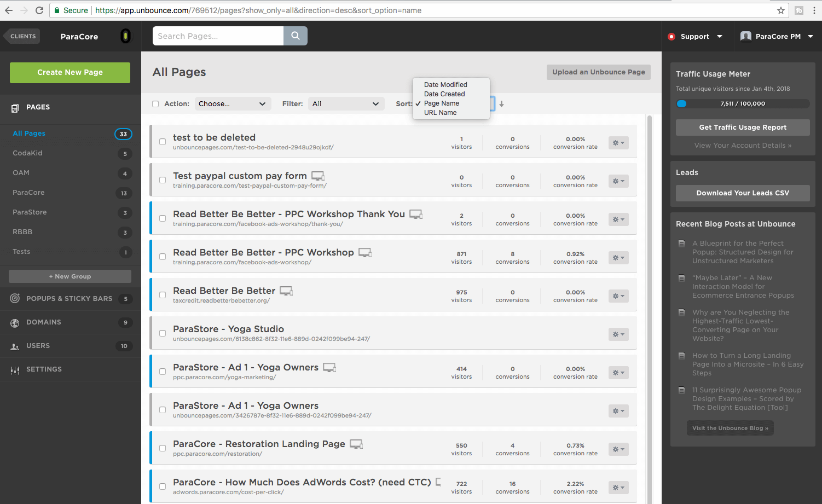This screenshot has height=504, width=822.
Task: Click the browser back arrow
Action: pyautogui.click(x=9, y=10)
